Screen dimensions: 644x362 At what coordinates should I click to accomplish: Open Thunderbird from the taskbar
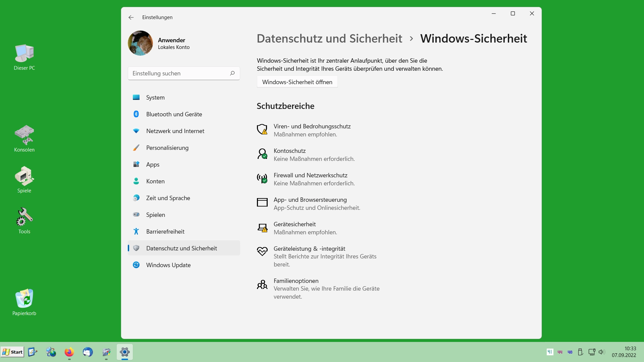click(x=88, y=352)
